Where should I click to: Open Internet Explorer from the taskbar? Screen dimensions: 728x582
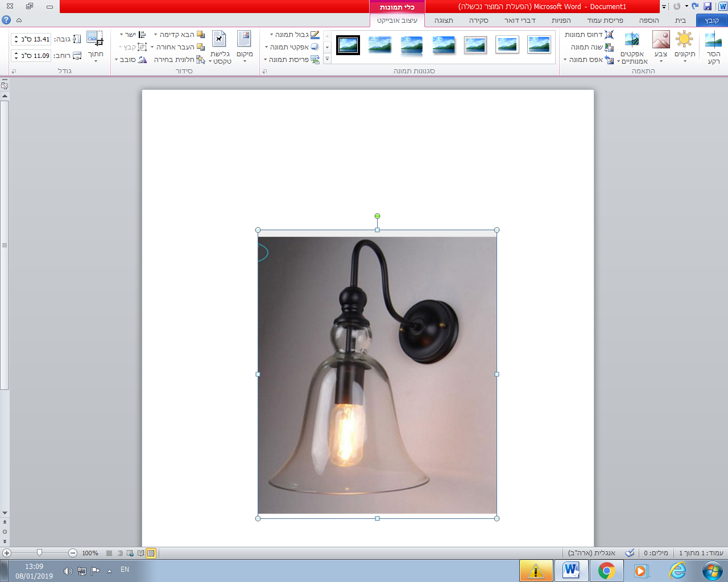pos(677,571)
